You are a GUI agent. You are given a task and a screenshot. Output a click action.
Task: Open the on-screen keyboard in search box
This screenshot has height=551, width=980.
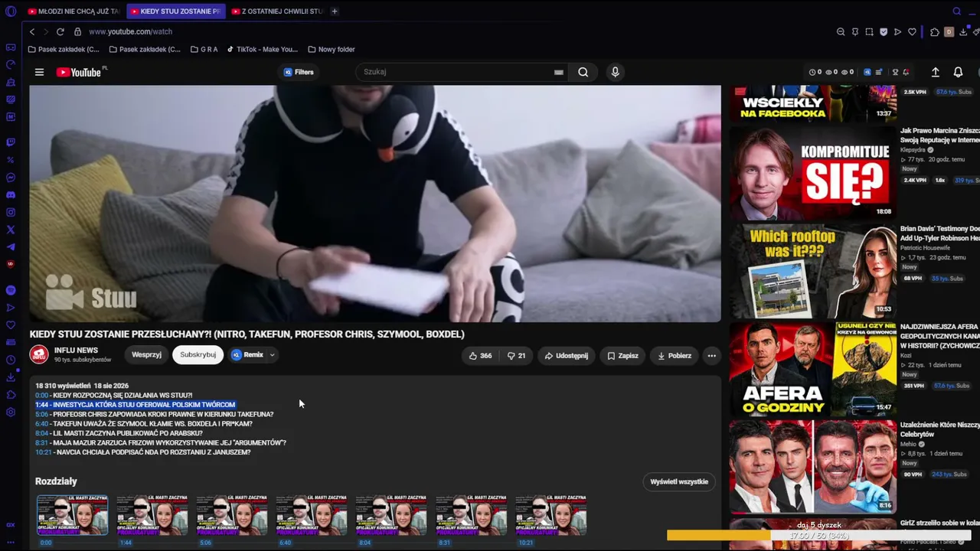559,72
